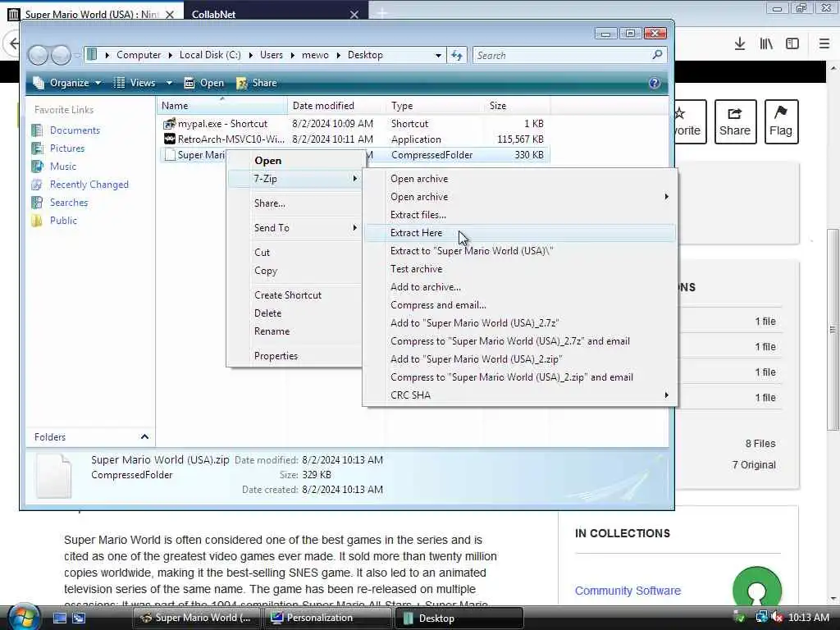Expand the Folders pane chevron
This screenshot has height=630, width=840.
144,437
